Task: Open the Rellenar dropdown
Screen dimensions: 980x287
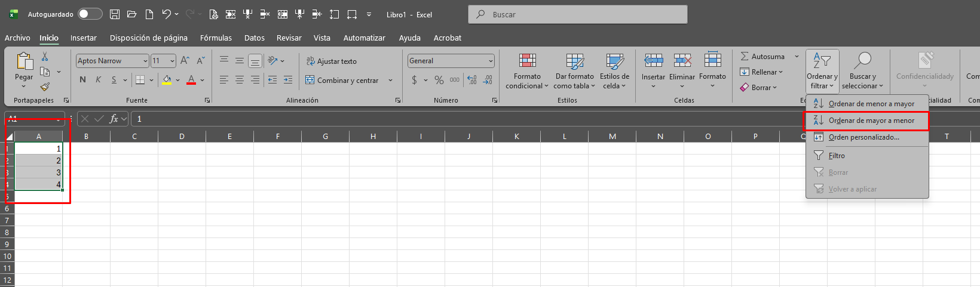Action: 761,72
